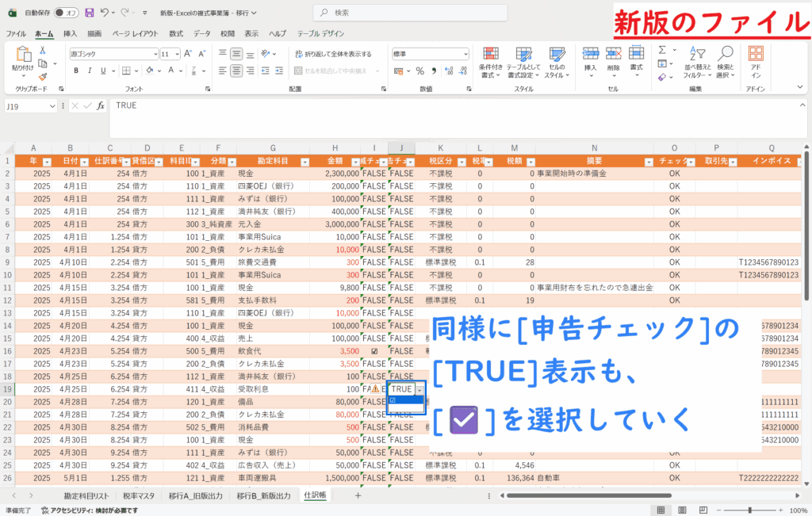This screenshot has width=812, height=516.
Task: Open the 挿入 ribbon tab
Action: pos(70,33)
